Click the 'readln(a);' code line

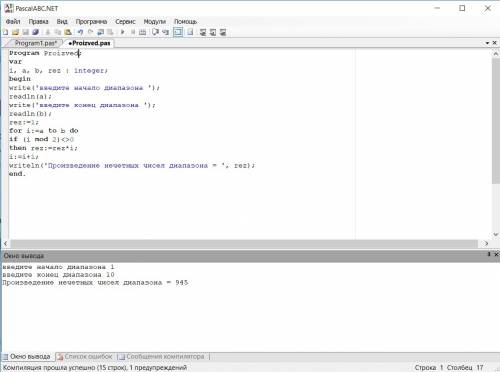point(30,96)
